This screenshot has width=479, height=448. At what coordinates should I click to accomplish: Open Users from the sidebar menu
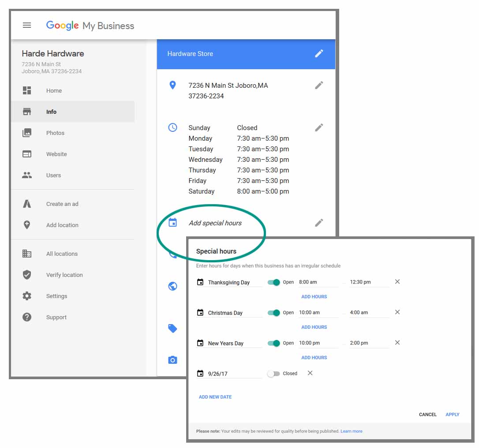(x=73, y=175)
